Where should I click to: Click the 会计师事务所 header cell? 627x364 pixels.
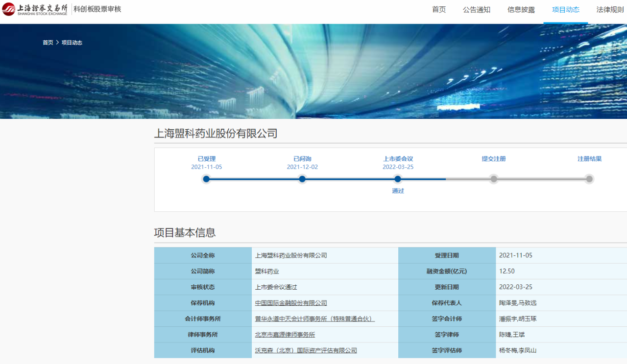point(203,319)
